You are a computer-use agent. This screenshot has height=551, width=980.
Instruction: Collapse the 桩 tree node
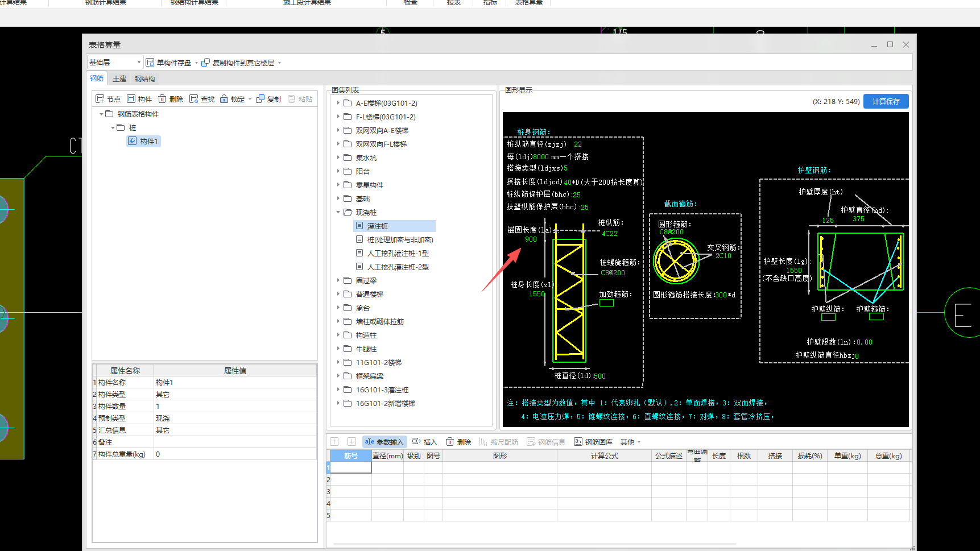(113, 128)
